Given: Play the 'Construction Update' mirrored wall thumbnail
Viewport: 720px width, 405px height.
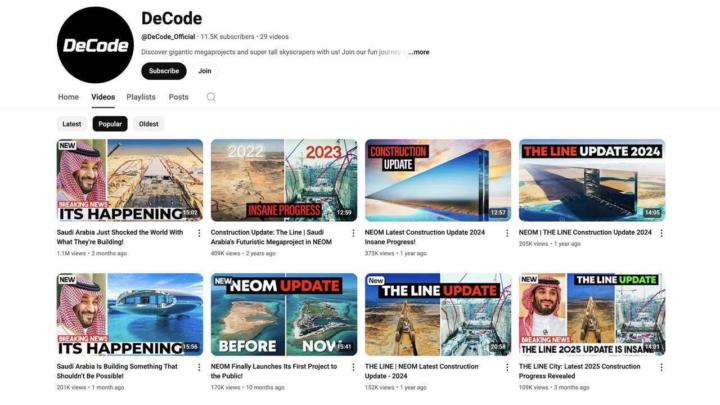Looking at the screenshot, I should 438,180.
